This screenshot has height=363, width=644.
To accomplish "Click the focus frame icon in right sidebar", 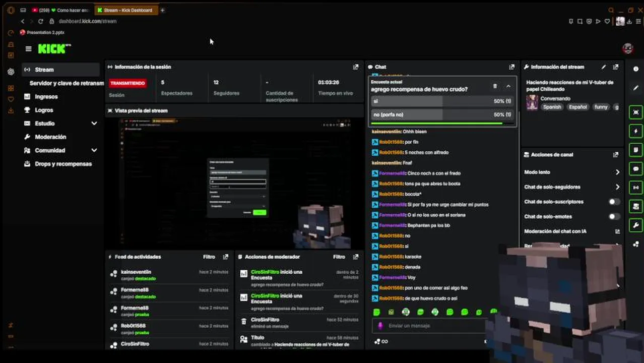I will coord(636,112).
